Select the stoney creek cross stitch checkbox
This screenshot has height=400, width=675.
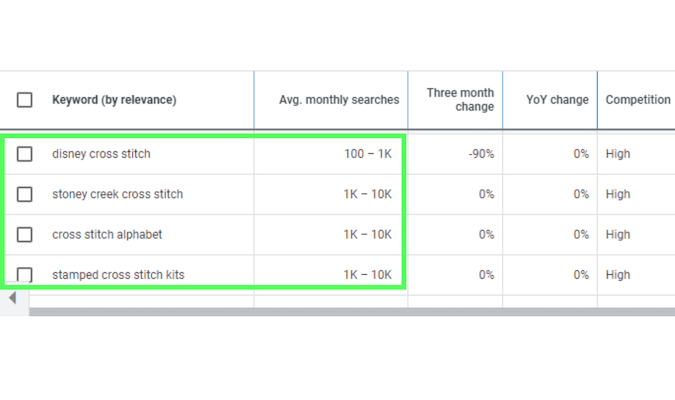(x=25, y=194)
